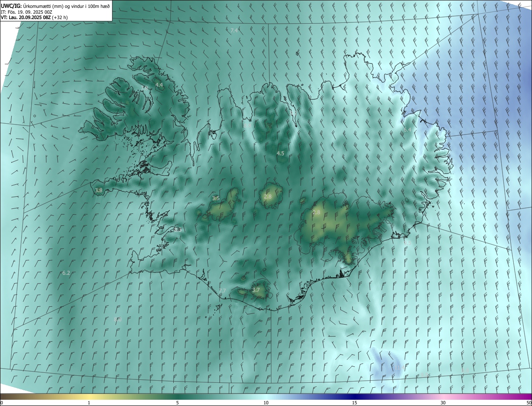Click the faint 9.0 value beside the 11.4 value
The width and height of the screenshot is (532, 406).
(424, 375)
